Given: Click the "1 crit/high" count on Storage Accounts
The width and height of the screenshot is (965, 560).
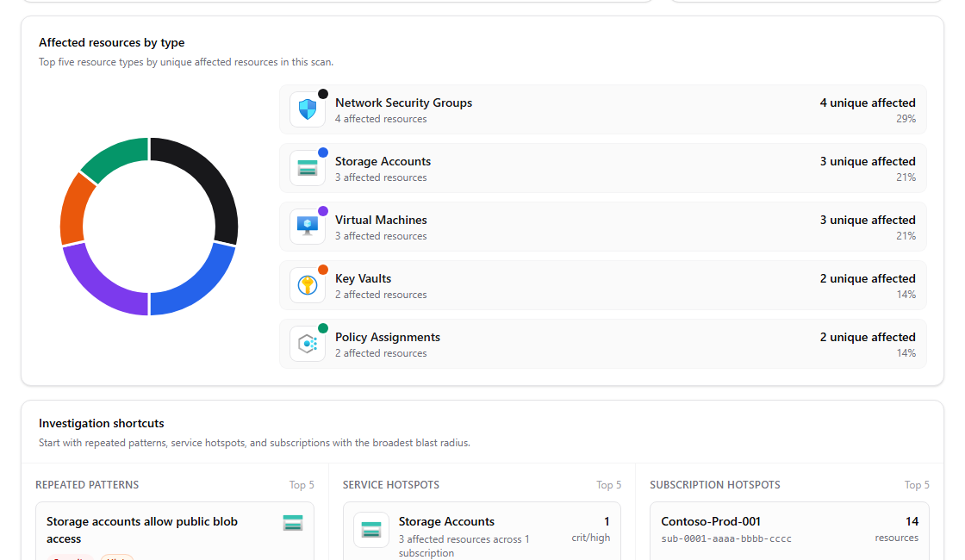Looking at the screenshot, I should pos(591,529).
